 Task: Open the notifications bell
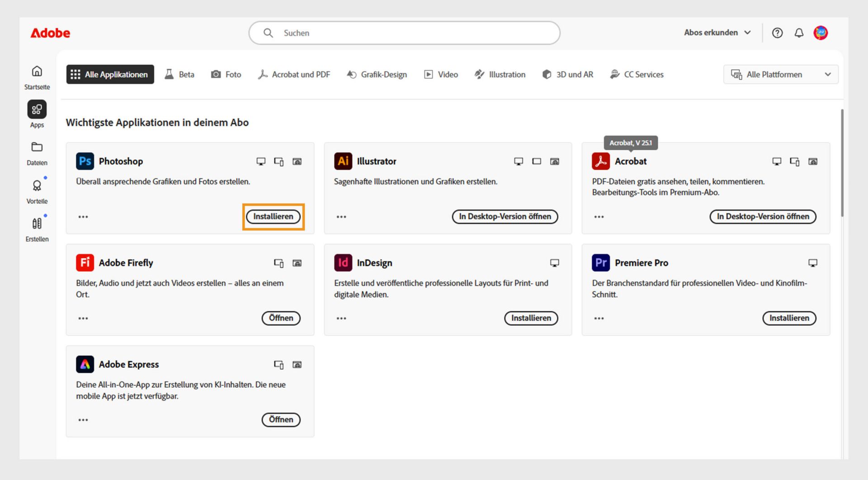coord(799,33)
